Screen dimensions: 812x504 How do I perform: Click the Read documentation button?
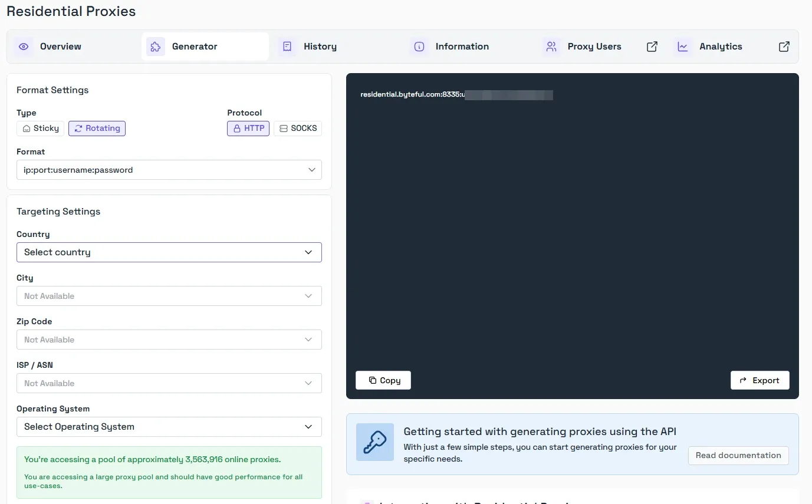(738, 455)
